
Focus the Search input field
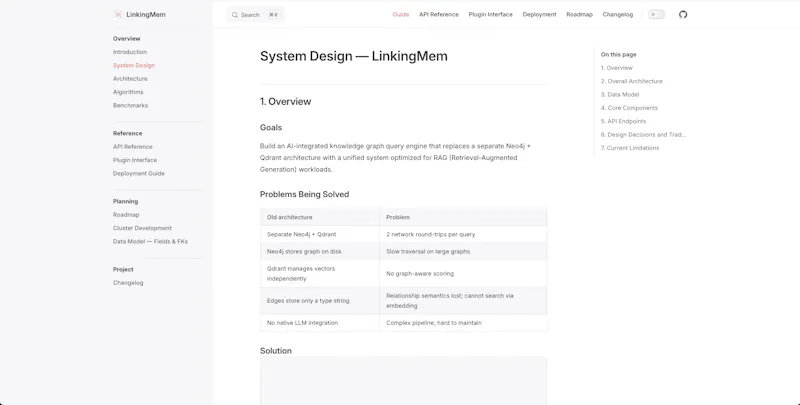[x=256, y=15]
